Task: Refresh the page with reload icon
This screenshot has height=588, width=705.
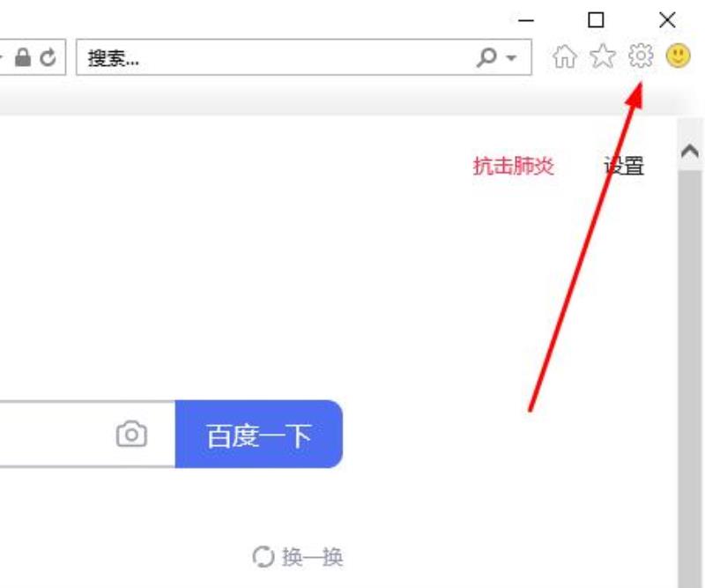Action: click(48, 57)
